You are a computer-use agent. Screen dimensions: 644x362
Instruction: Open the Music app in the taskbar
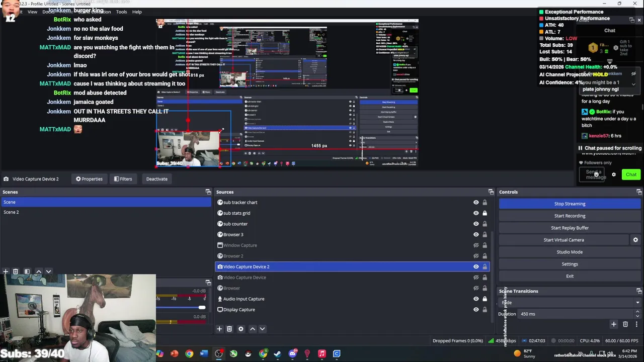tap(322, 354)
